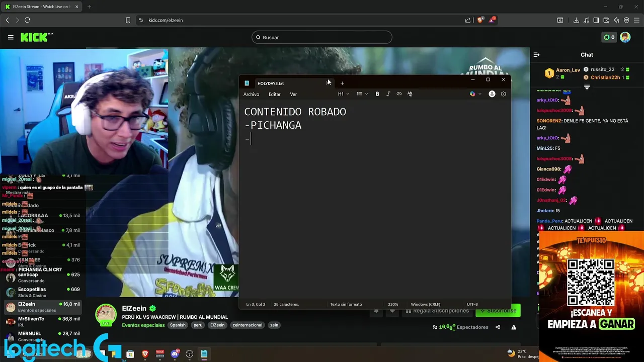Expand the gifters leaderboard arrow
Viewport: 644px width, 362px height.
(x=587, y=87)
